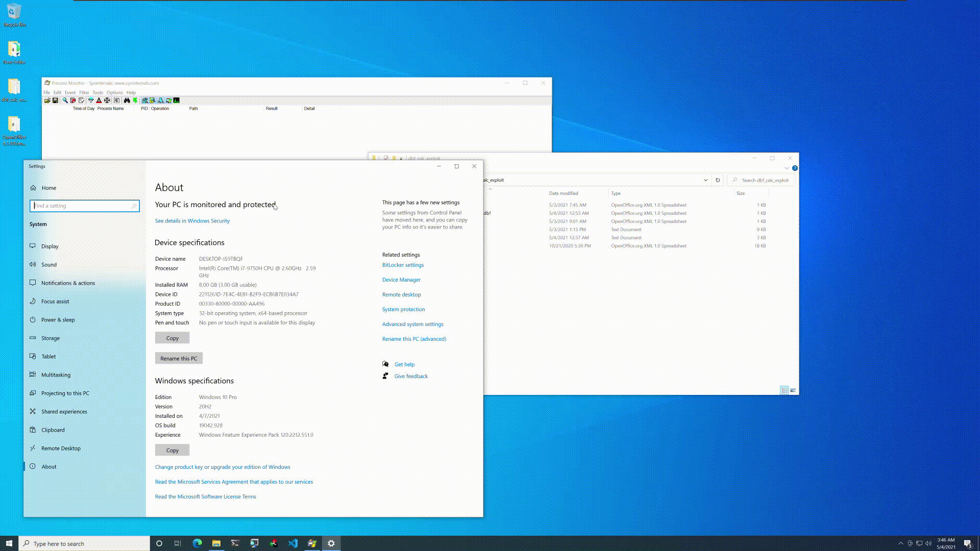Toggle Capture magnifier icon in Process Monitor

point(65,101)
